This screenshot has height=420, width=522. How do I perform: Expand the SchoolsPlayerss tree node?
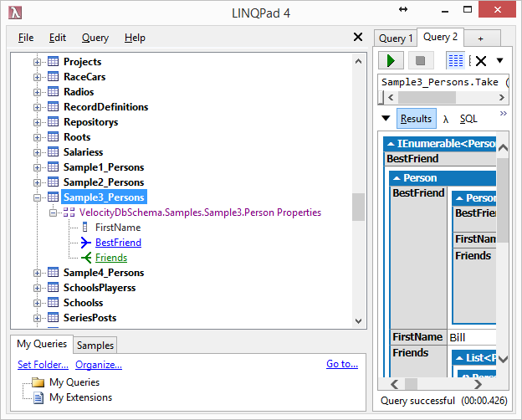[37, 288]
